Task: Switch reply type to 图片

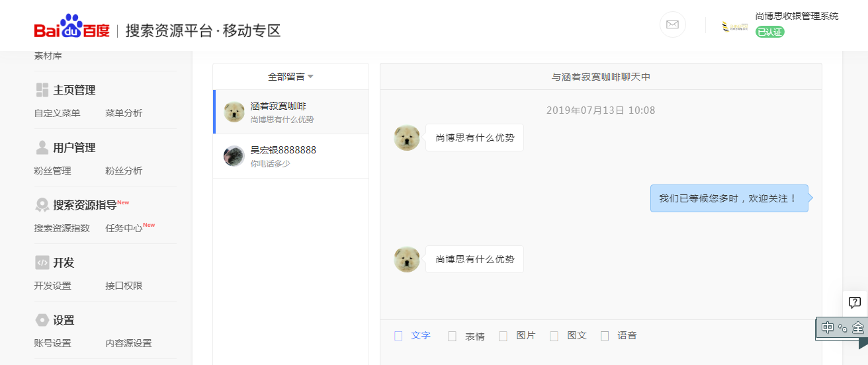Action: [526, 336]
